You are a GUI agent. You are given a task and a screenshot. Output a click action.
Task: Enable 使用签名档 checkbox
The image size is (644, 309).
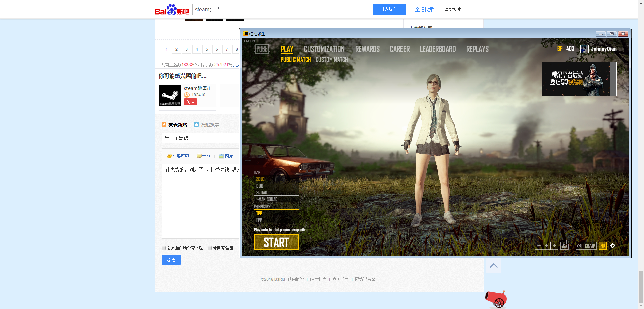[210, 248]
